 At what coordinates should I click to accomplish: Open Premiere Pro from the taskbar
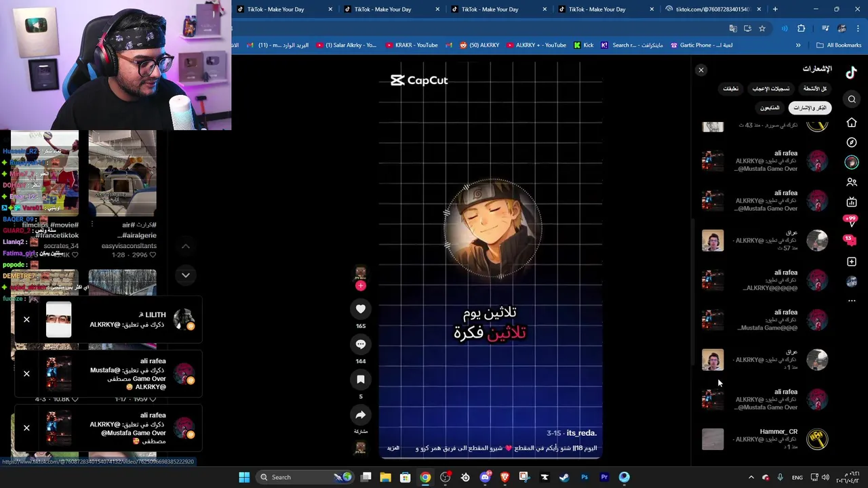point(604,477)
